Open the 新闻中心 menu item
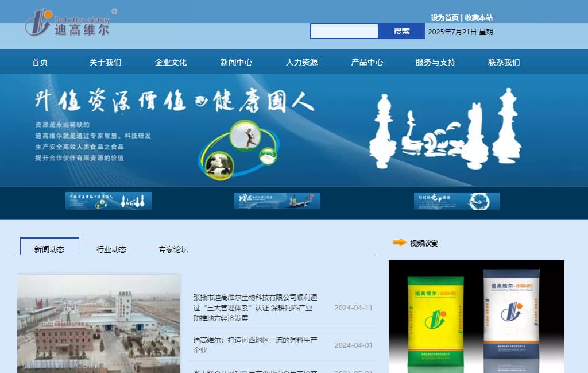588x373 pixels. pyautogui.click(x=236, y=62)
